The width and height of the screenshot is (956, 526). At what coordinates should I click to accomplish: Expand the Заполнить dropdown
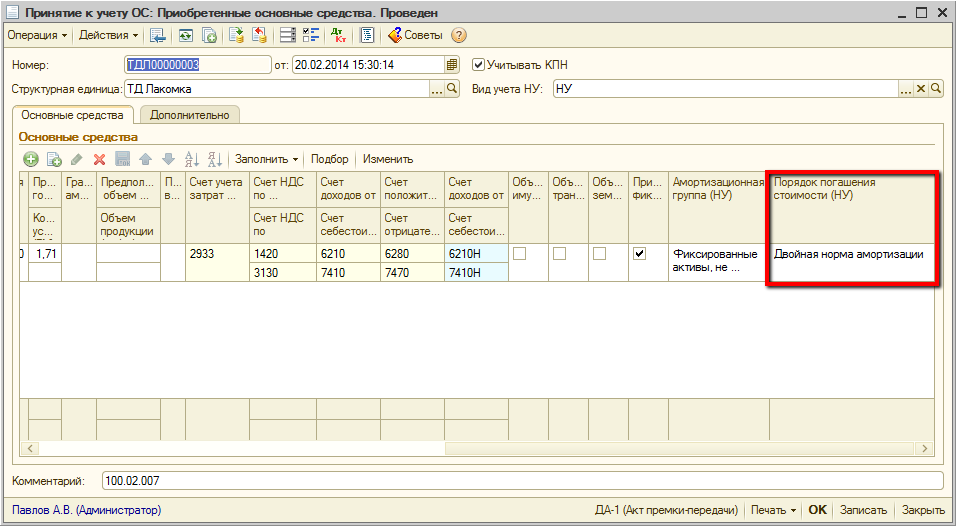click(x=266, y=159)
